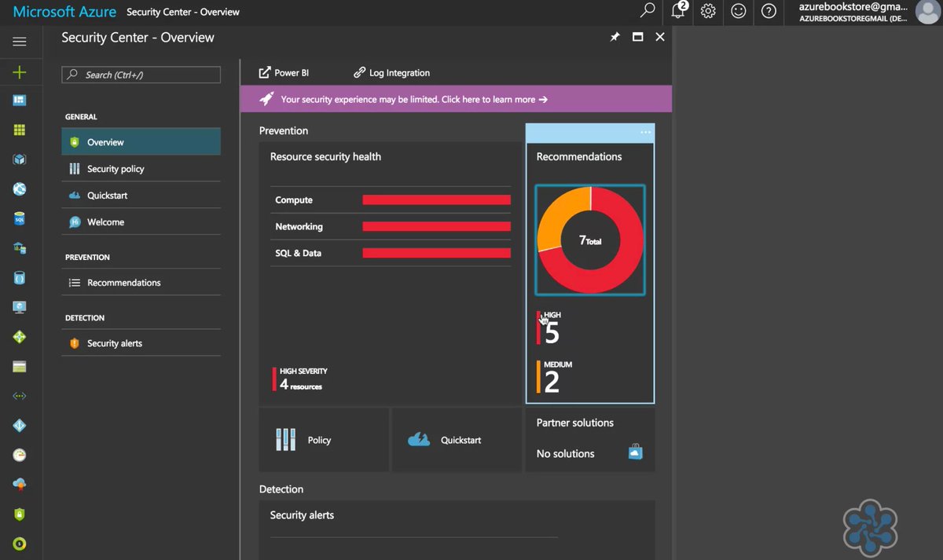Maximize the Security Center blade
Screen dimensions: 943x560
[638, 37]
